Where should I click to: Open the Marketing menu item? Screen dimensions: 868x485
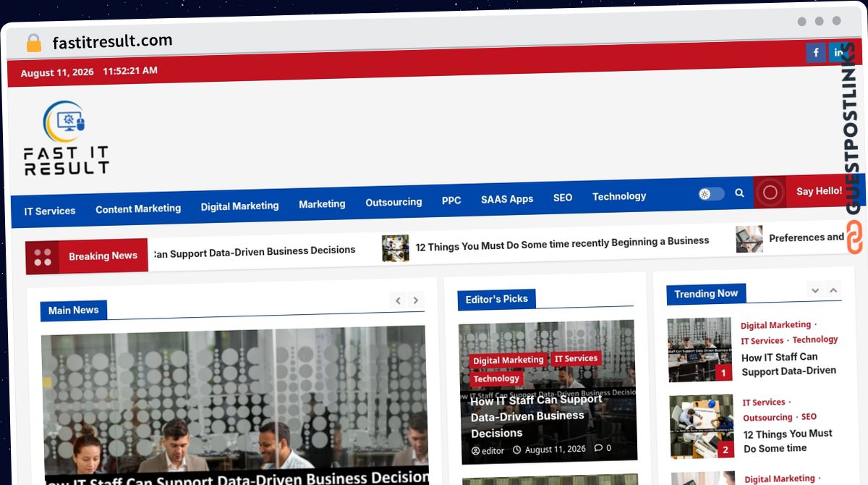[x=322, y=204]
